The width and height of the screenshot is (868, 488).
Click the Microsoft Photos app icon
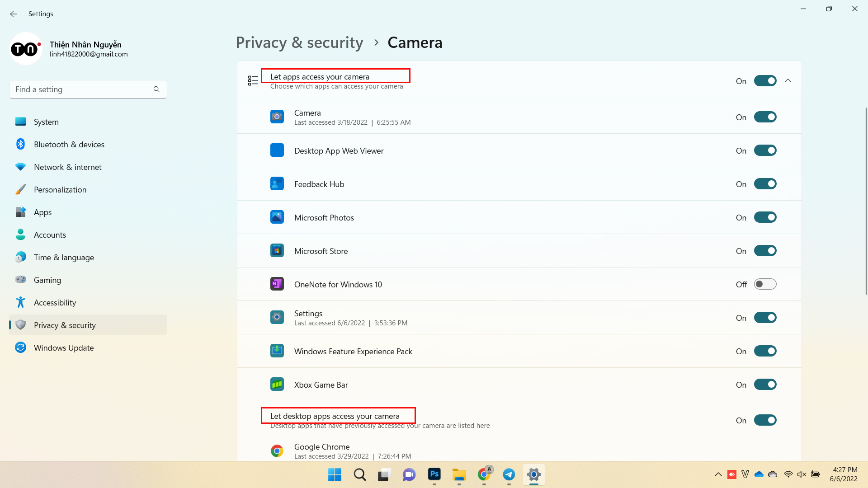(277, 217)
